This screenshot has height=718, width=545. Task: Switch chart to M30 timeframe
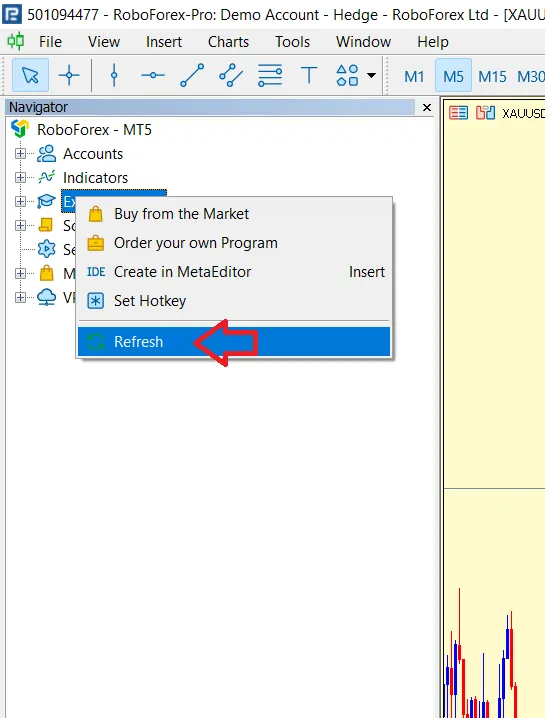(x=531, y=76)
